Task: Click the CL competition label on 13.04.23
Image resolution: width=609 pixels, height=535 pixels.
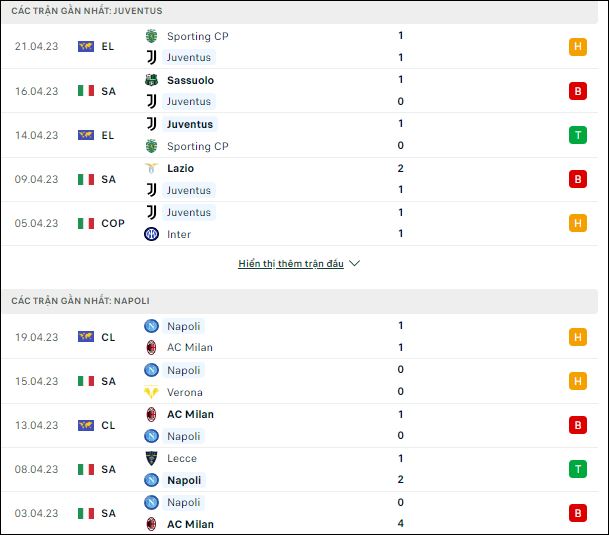Action: tap(108, 425)
